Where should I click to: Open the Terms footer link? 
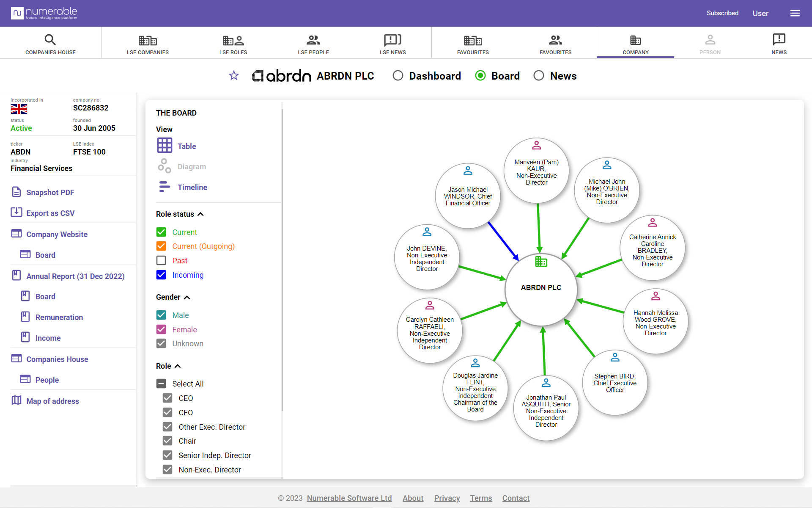click(481, 498)
